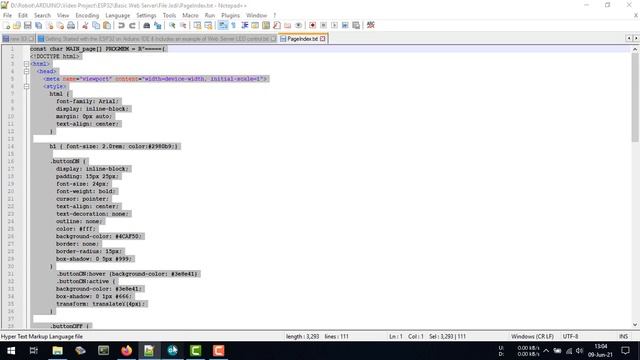Image resolution: width=640 pixels, height=360 pixels.
Task: Open the Macro menu
Action: (190, 16)
